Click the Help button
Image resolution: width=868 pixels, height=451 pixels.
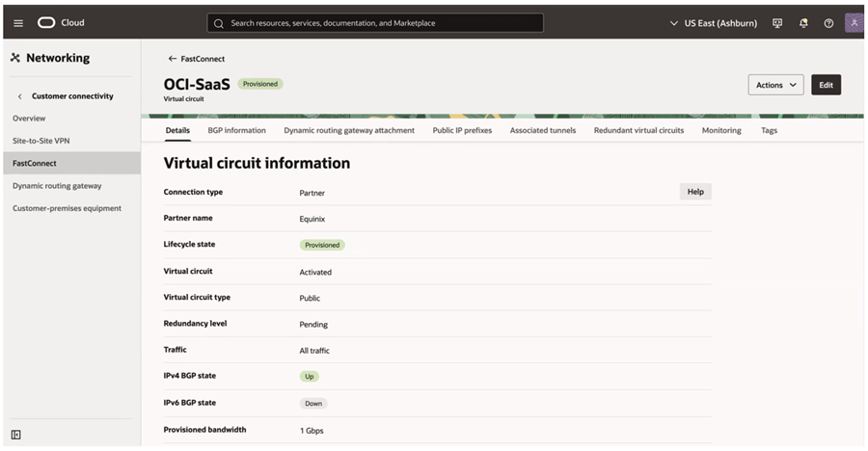pyautogui.click(x=695, y=192)
